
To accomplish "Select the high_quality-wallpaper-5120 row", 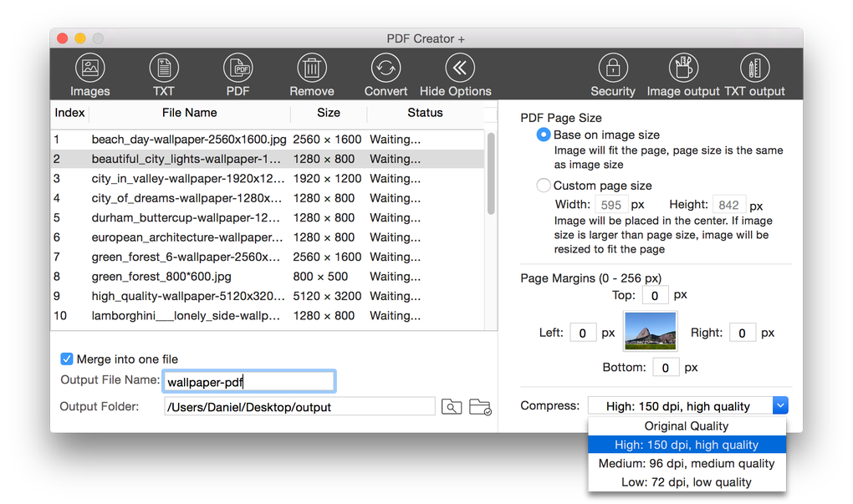I will (x=267, y=296).
